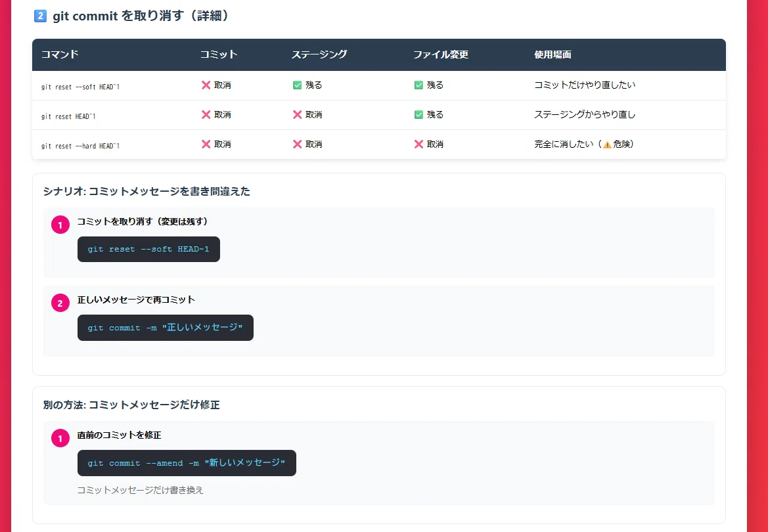Click the "git commit を取り消す（詳細）" section heading
Screen dimensions: 768x532
point(141,16)
